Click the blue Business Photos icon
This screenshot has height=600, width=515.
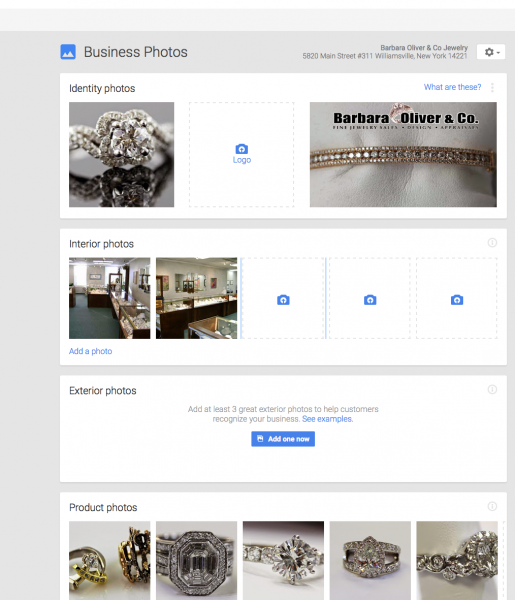click(68, 52)
